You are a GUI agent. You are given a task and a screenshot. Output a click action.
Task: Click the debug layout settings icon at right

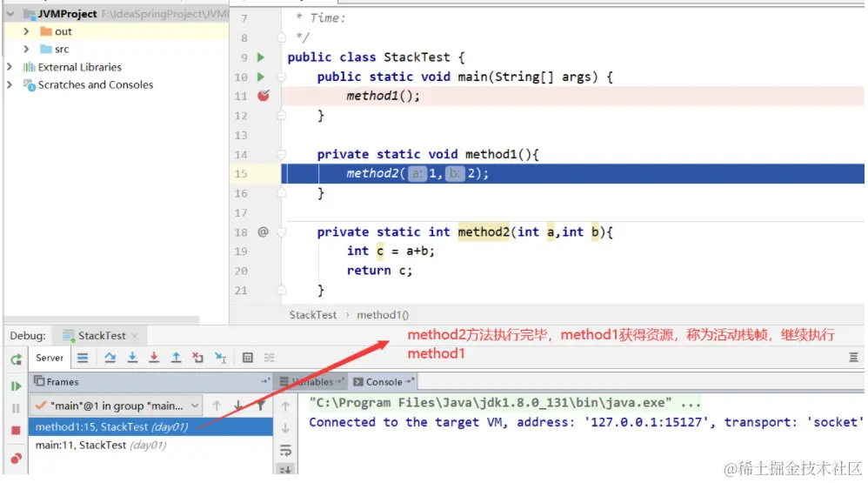853,358
